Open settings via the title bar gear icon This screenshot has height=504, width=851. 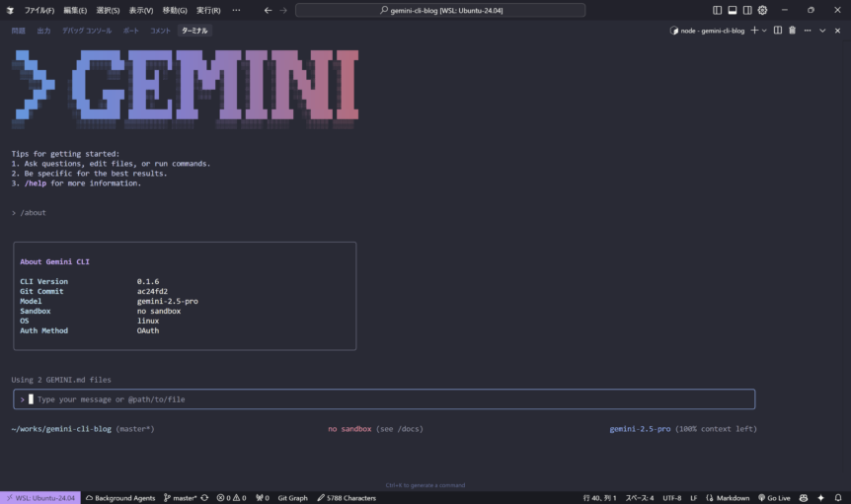(762, 10)
